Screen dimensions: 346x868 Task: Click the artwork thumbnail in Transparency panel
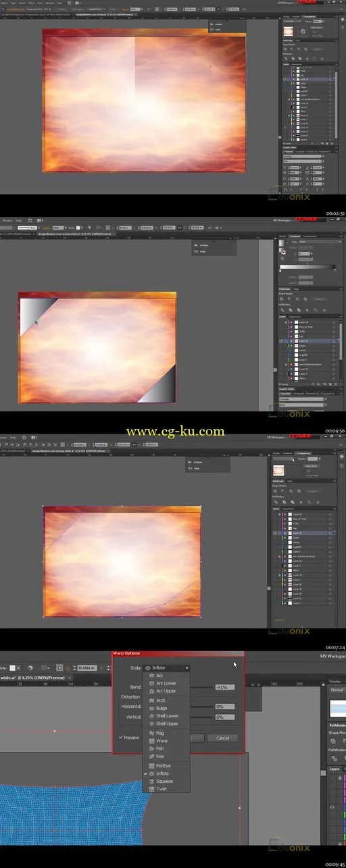point(278,470)
